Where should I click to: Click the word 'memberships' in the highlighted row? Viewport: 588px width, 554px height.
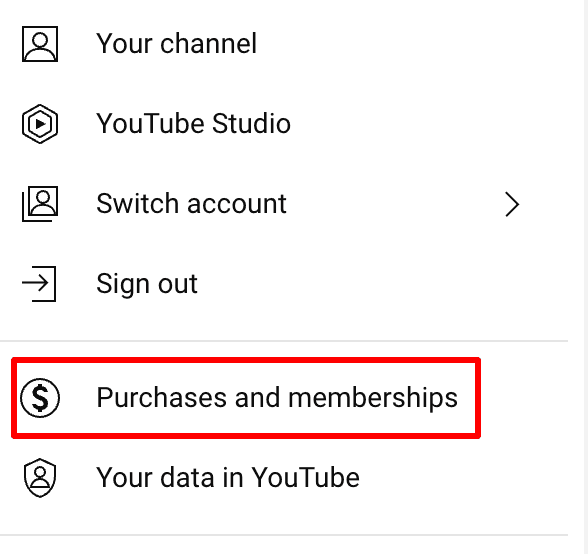[373, 398]
